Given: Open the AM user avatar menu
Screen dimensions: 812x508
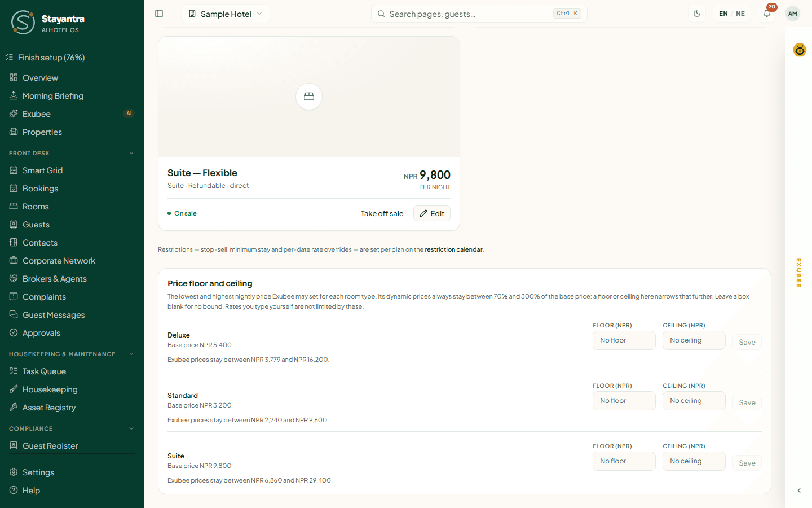Looking at the screenshot, I should 793,14.
